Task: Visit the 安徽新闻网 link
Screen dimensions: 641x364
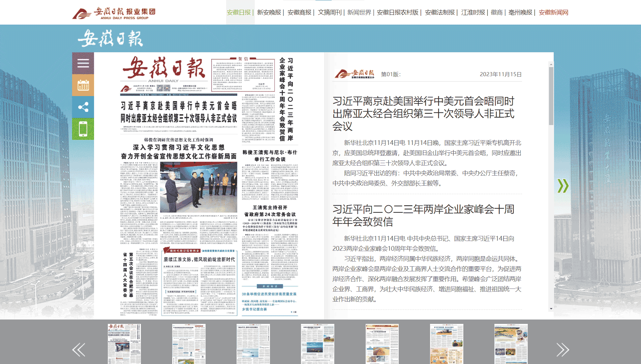Action: 553,12
